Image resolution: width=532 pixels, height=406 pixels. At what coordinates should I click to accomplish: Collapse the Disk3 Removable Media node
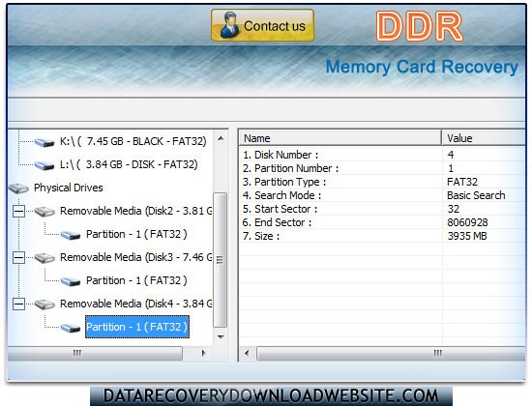tap(18, 258)
